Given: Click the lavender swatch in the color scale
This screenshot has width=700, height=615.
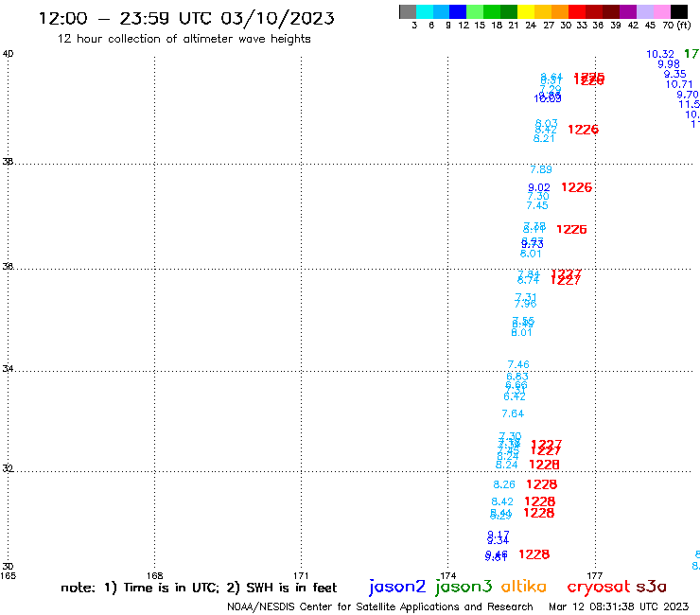Looking at the screenshot, I should (644, 11).
